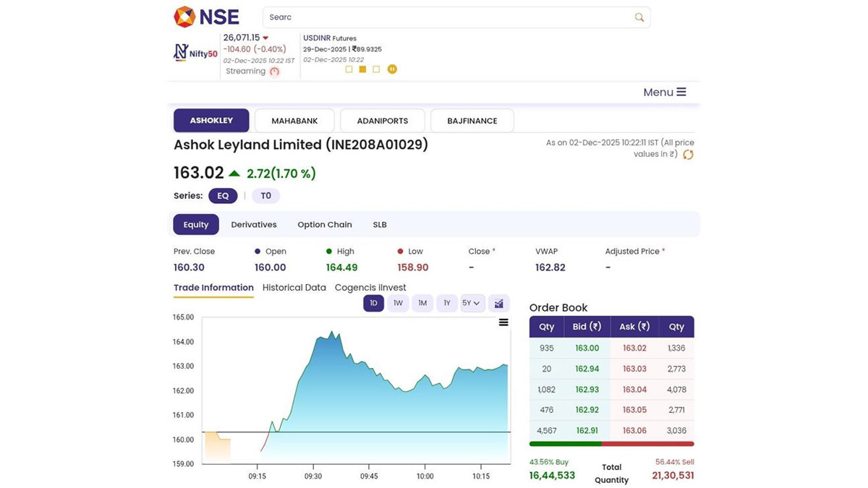Image resolution: width=868 pixels, height=488 pixels.
Task: Open the MAHABANK stock button
Action: (x=294, y=121)
